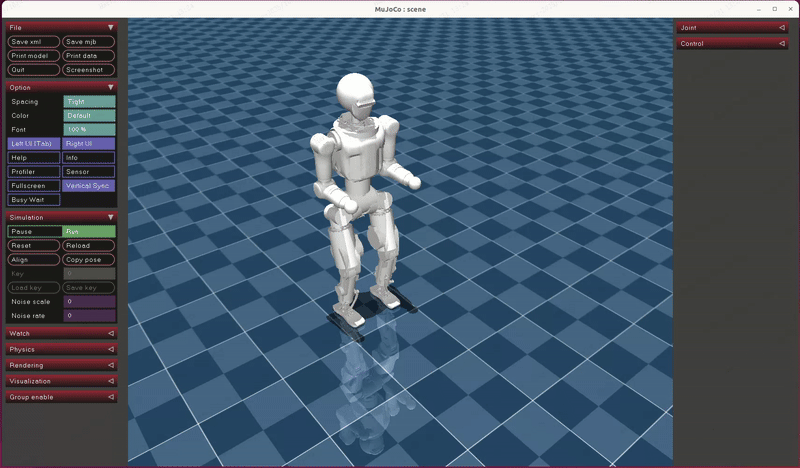This screenshot has width=800, height=468.
Task: Collapse the Simulation section triangle
Action: tap(110, 217)
